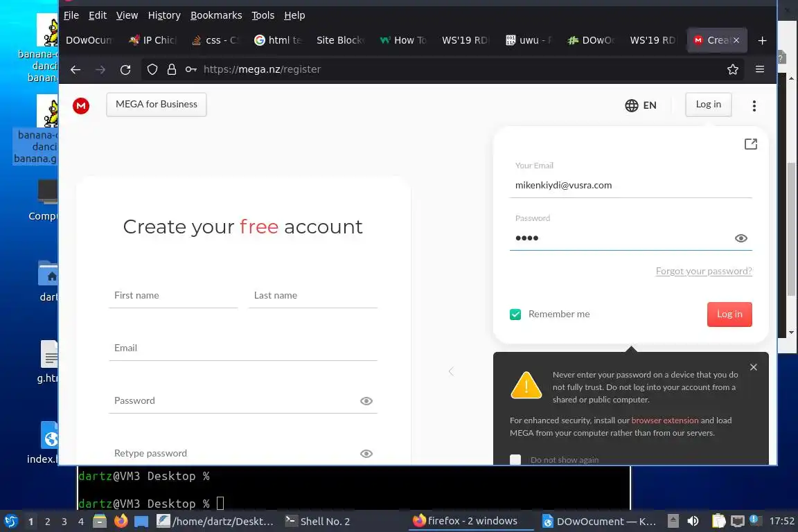The image size is (798, 532).
Task: Expand hidden system tray icons arrow
Action: (x=673, y=522)
